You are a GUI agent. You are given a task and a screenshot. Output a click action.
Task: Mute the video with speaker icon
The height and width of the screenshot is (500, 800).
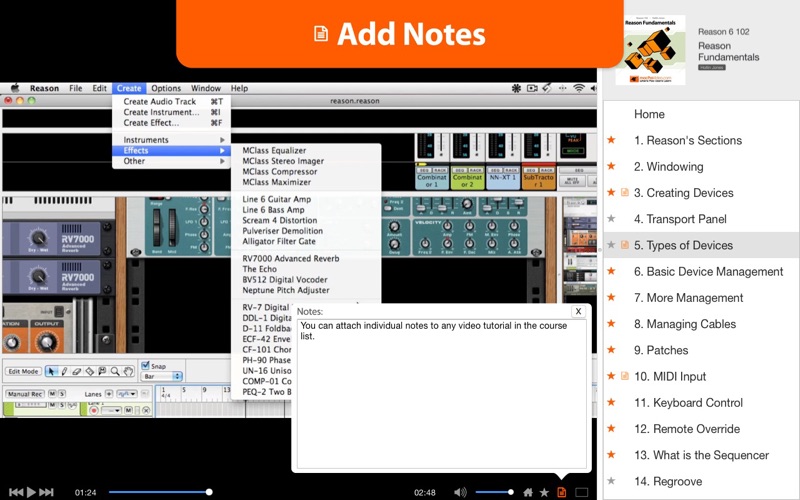460,492
